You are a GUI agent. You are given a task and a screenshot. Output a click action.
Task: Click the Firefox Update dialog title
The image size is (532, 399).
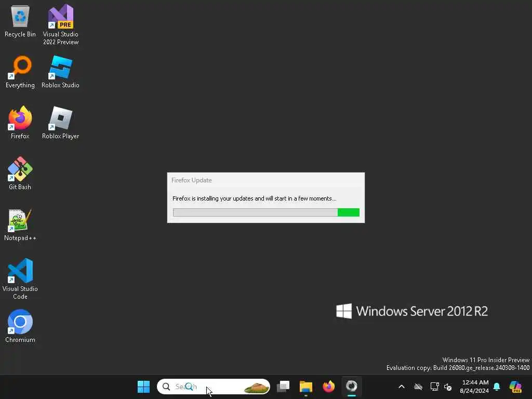tap(191, 180)
